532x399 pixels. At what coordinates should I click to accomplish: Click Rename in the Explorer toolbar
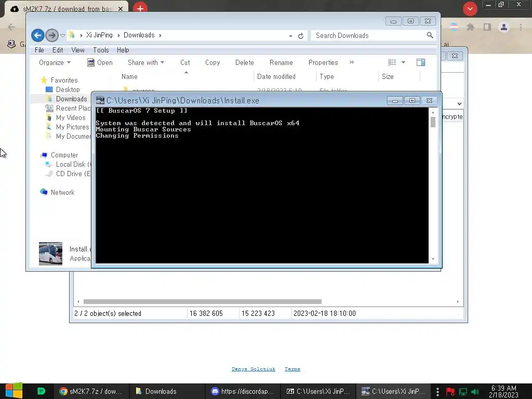click(x=281, y=62)
